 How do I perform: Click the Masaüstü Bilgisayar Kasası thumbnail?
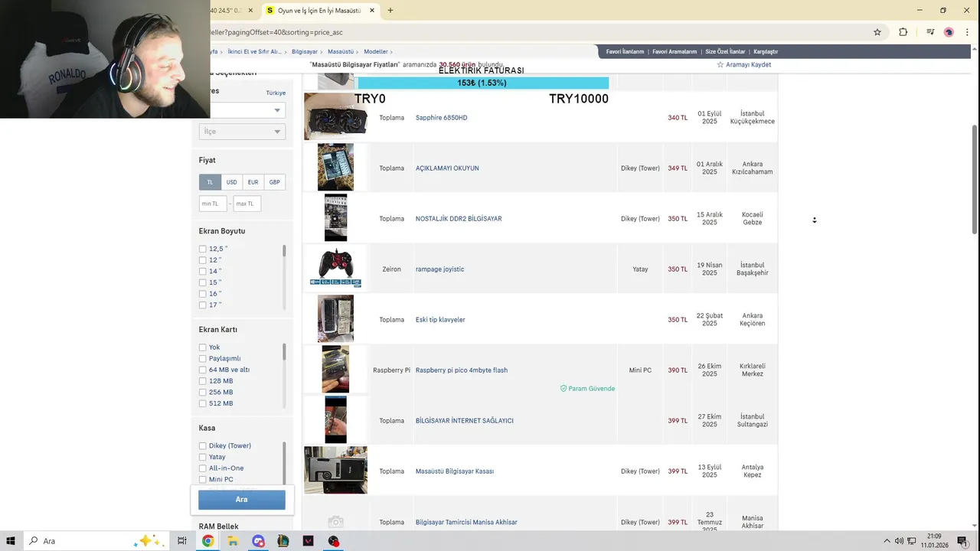click(335, 470)
